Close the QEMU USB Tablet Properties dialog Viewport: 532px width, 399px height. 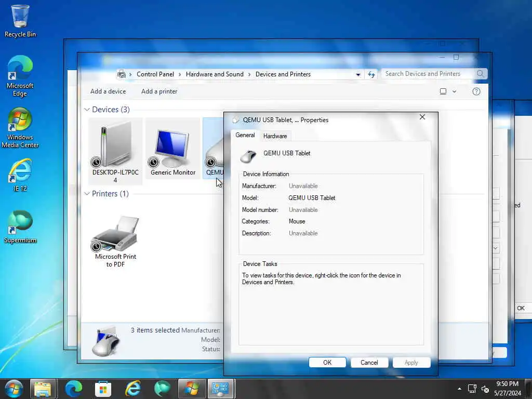point(422,117)
